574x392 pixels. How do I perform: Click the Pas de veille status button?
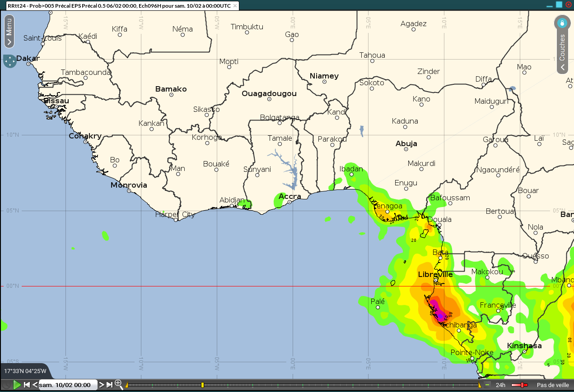pos(553,385)
